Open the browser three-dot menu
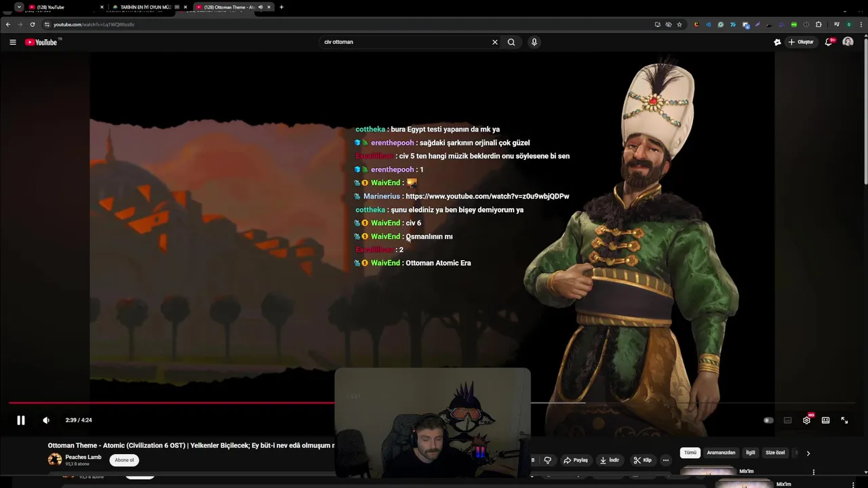 (x=861, y=24)
